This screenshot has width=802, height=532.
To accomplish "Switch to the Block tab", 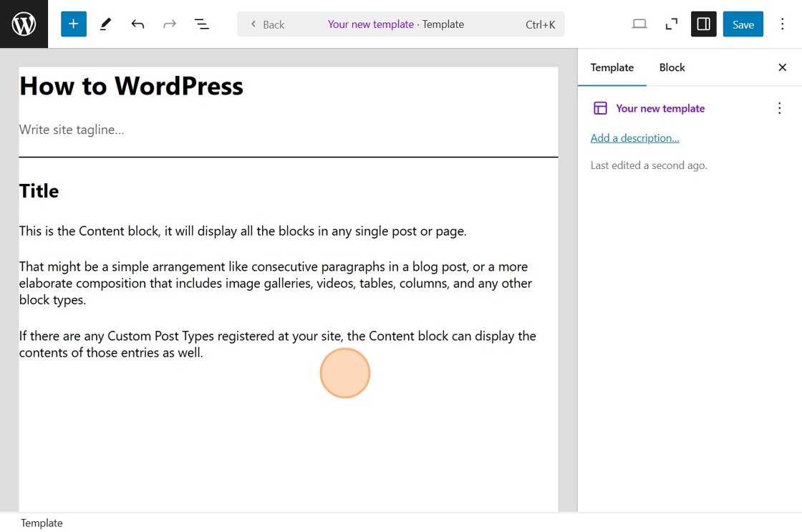I will 672,67.
